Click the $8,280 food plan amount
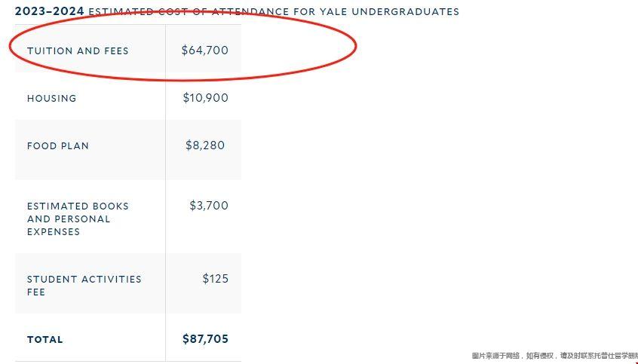This screenshot has width=638, height=364. click(205, 145)
